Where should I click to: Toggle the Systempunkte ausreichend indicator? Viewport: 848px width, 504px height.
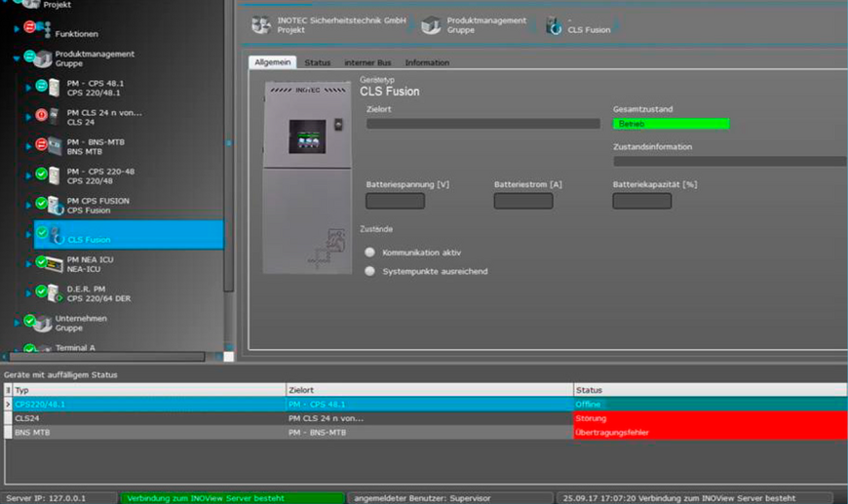pyautogui.click(x=369, y=271)
